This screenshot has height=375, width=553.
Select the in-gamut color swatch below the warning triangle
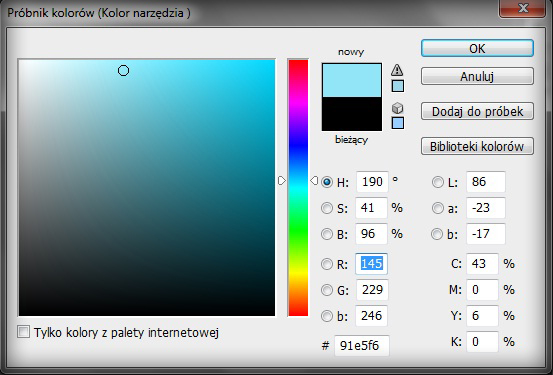click(398, 86)
